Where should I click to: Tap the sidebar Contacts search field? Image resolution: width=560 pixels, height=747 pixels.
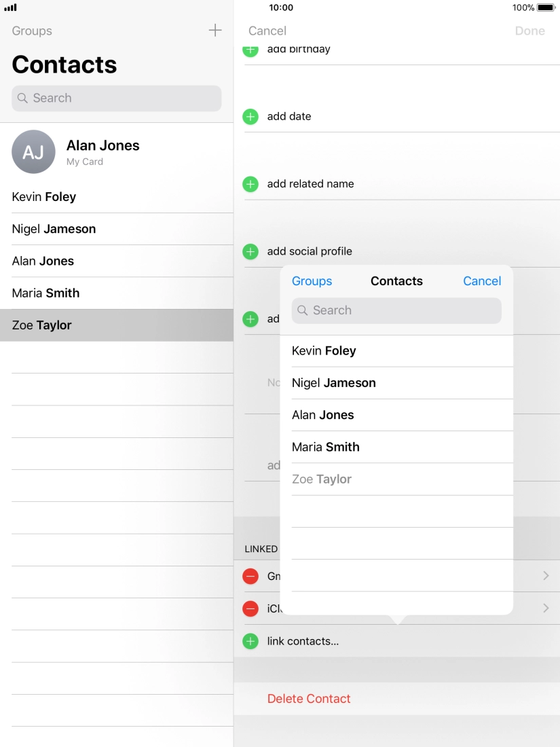click(x=117, y=98)
